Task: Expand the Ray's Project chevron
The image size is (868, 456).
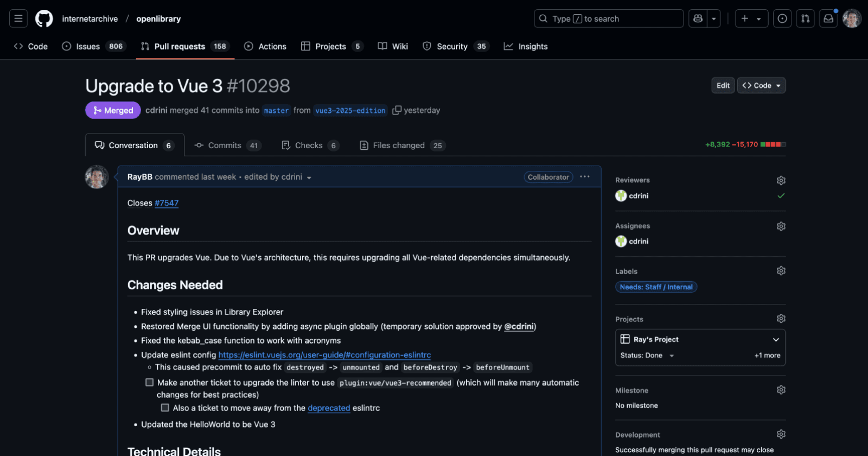Action: pos(776,340)
